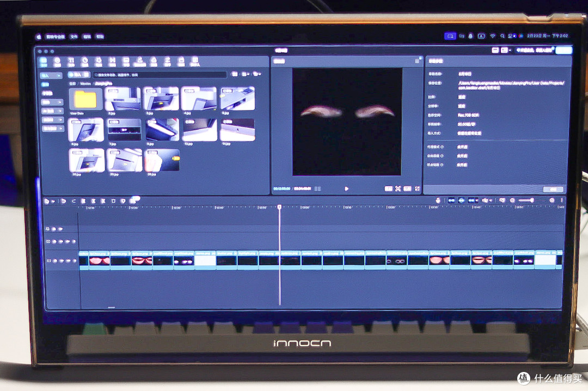Viewport: 588px width, 391px height.
Task: Click the microphone record icon above timeline
Action: [x=437, y=200]
